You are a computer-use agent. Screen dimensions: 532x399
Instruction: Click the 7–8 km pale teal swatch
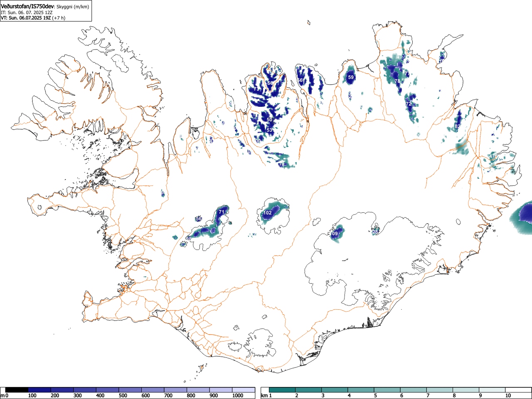pyautogui.click(x=439, y=390)
